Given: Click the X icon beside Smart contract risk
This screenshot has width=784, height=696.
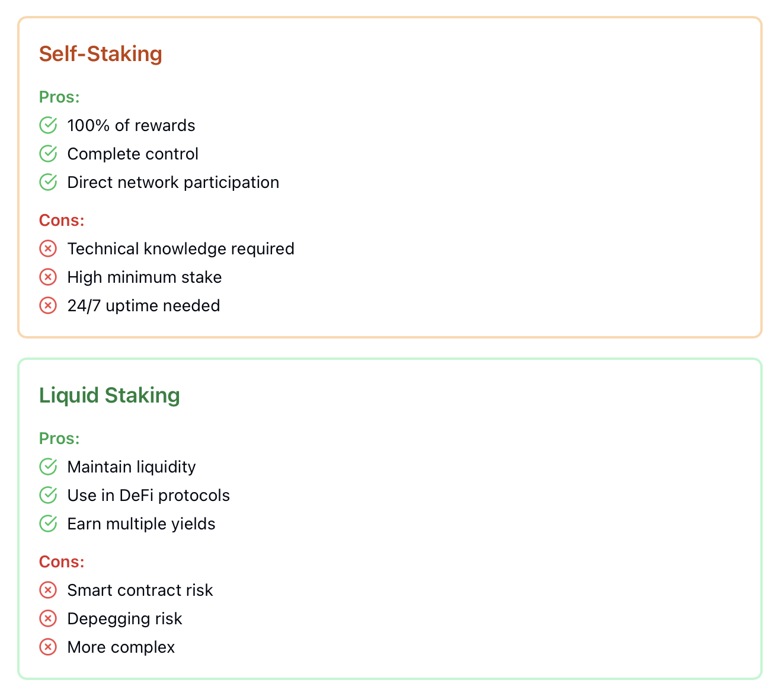Looking at the screenshot, I should click(x=48, y=590).
